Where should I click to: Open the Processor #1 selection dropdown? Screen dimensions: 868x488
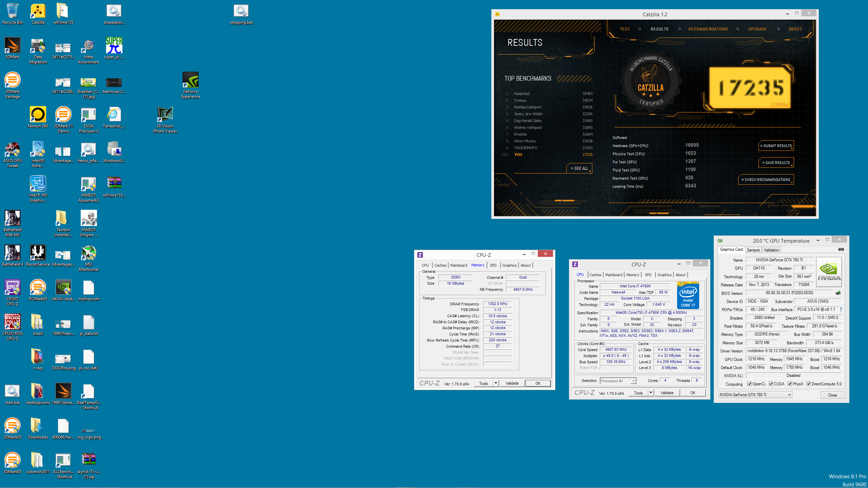(x=618, y=381)
